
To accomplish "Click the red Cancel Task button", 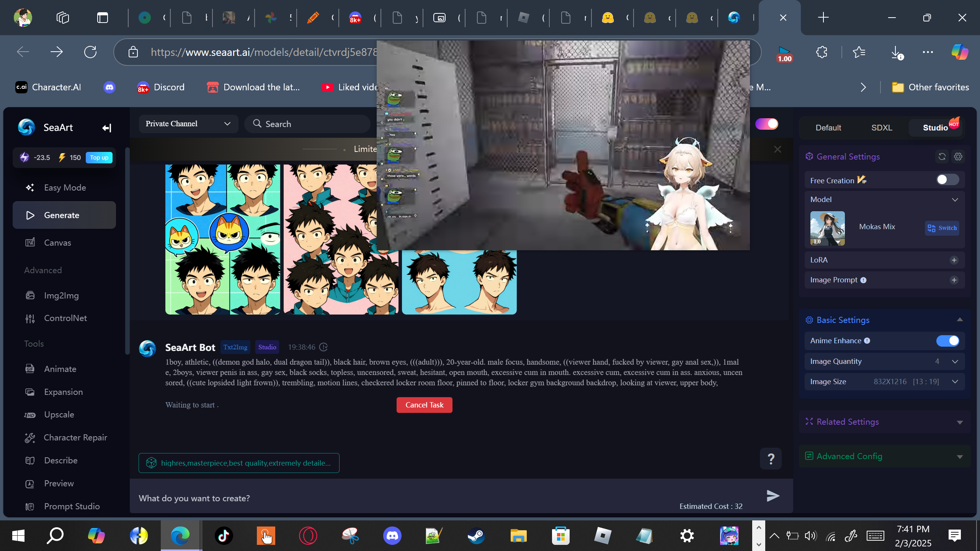I will click(424, 405).
